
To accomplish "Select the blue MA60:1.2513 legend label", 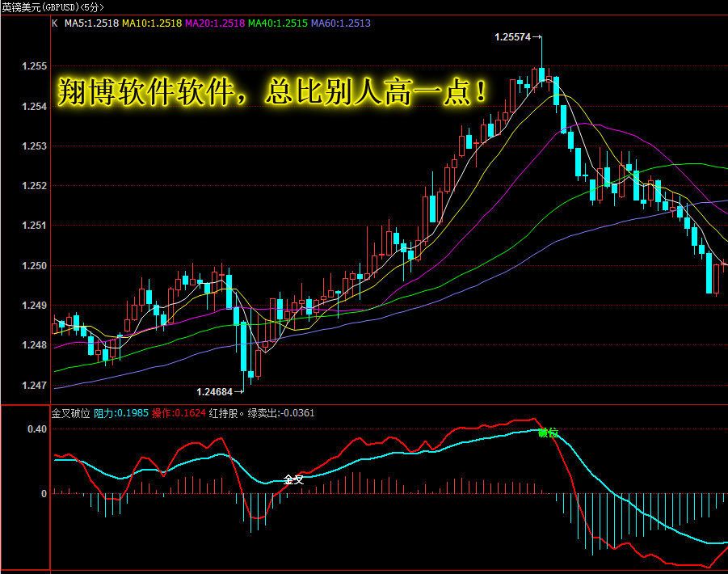I will coord(341,23).
